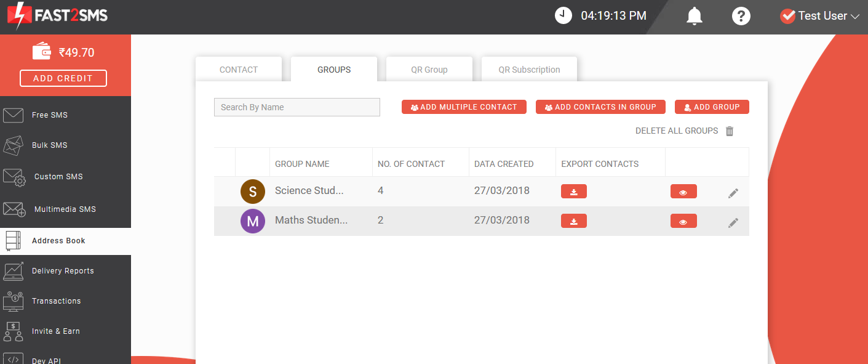Open the QR Subscription tab
Screen dimensions: 868x364
[x=529, y=70]
